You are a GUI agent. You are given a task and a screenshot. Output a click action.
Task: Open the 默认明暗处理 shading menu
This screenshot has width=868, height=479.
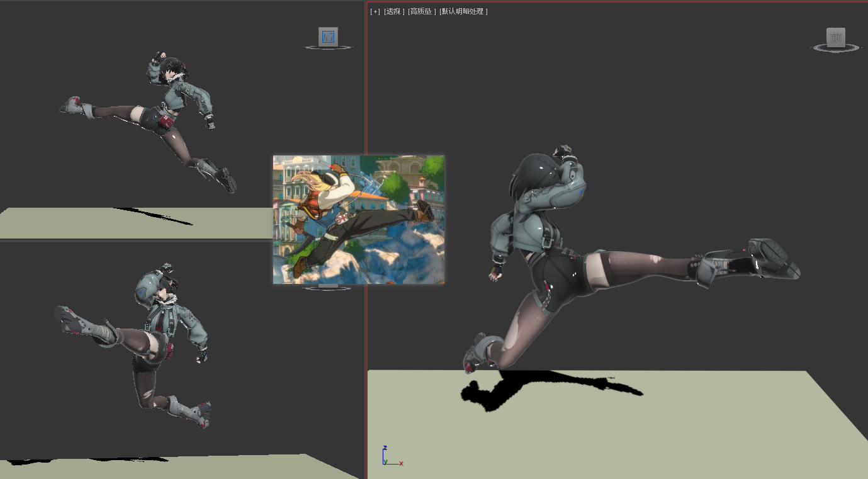463,11
